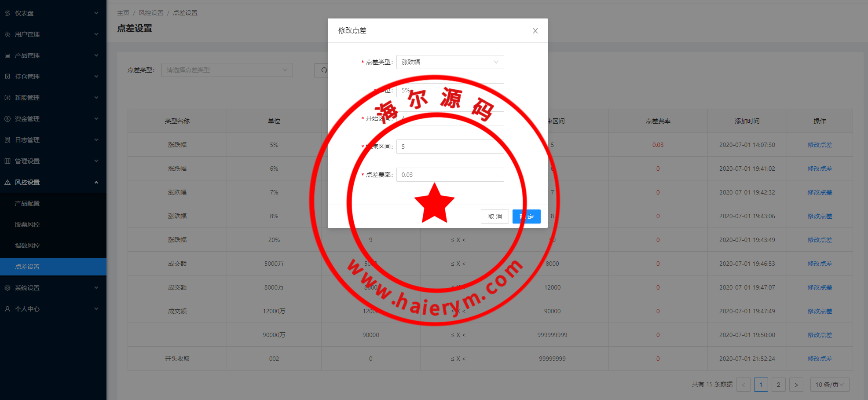Image resolution: width=868 pixels, height=400 pixels.
Task: Click the 点差费率 input field
Action: 450,175
